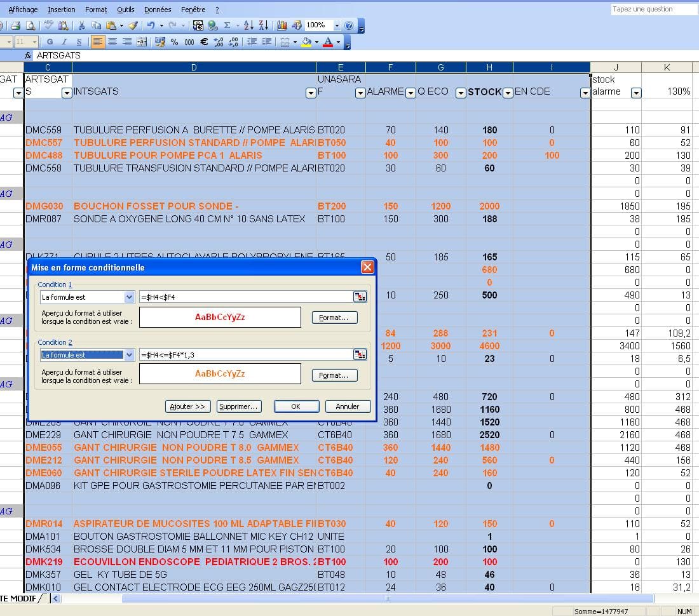Viewport: 699px width, 616px height.
Task: Toggle underline with the S button
Action: tap(78, 42)
